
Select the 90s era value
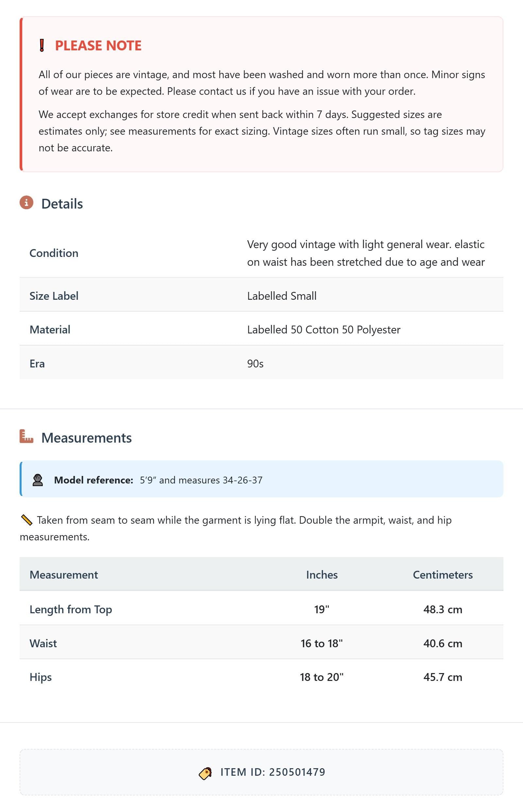pyautogui.click(x=255, y=364)
